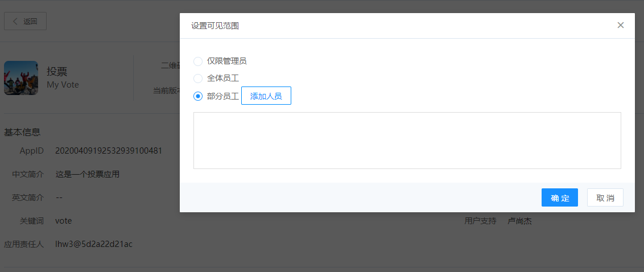This screenshot has height=272, width=644.
Task: Click the 用户支持 label
Action: pos(481,221)
